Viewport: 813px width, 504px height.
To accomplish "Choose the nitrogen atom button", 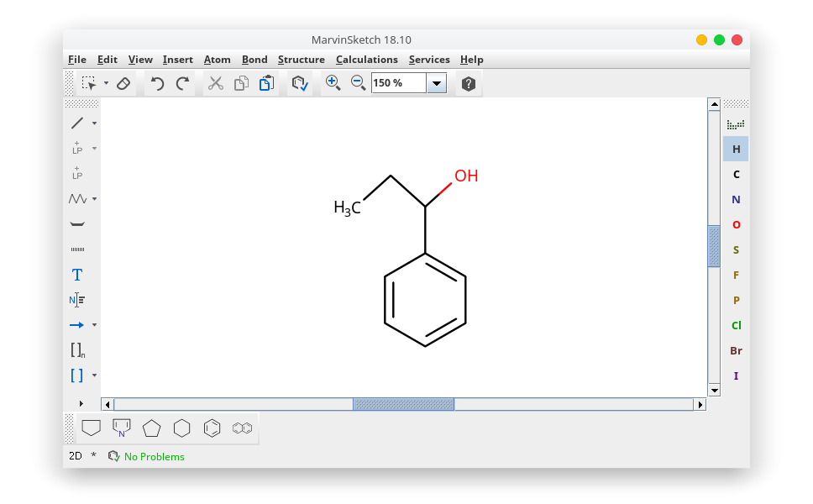I will click(736, 199).
